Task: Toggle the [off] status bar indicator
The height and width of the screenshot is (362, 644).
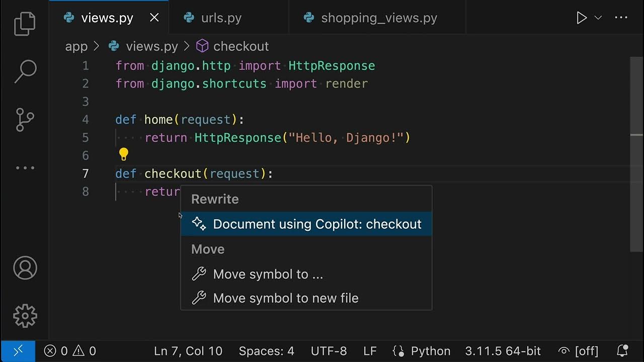Action: pyautogui.click(x=579, y=350)
